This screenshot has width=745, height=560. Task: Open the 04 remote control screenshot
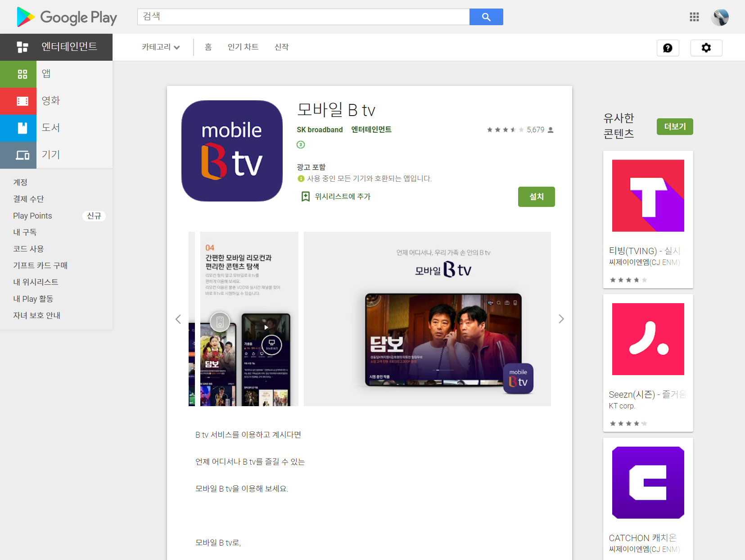(x=249, y=319)
